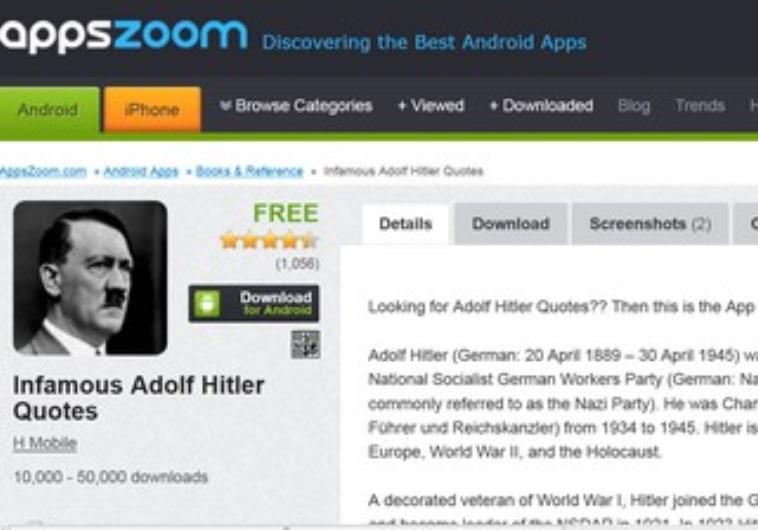Screen dimensions: 758x530
Task: Click the star rating icons
Action: pyautogui.click(x=269, y=240)
